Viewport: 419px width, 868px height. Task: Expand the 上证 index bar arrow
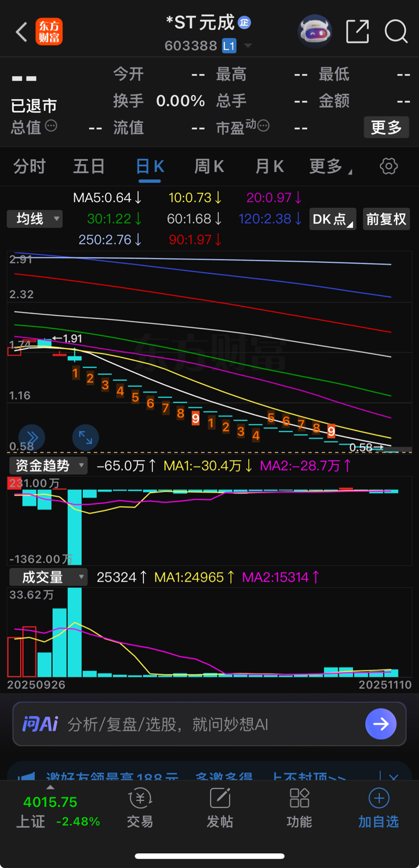point(50,787)
